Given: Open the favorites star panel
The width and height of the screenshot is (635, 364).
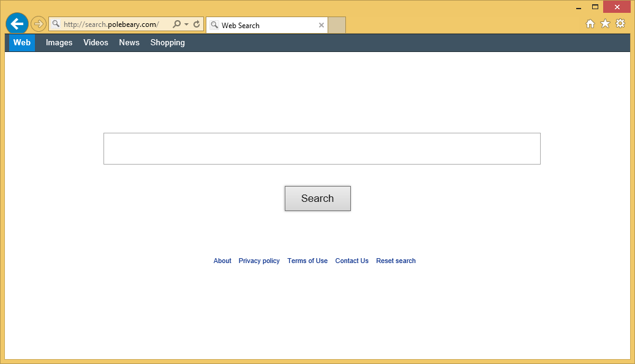Looking at the screenshot, I should [x=605, y=23].
